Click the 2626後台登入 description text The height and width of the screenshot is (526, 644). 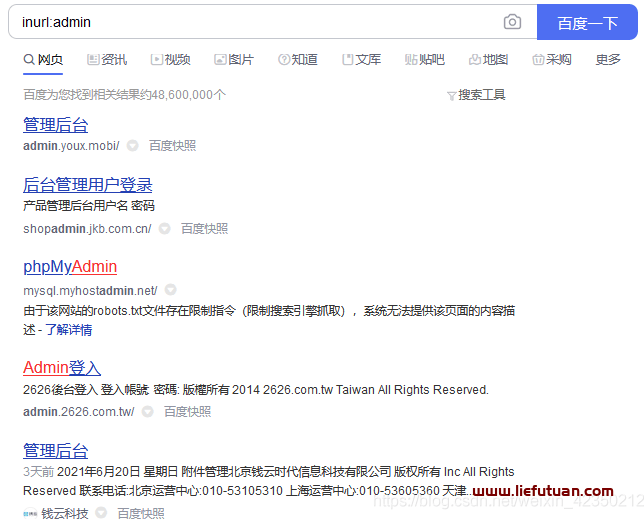[256, 390]
